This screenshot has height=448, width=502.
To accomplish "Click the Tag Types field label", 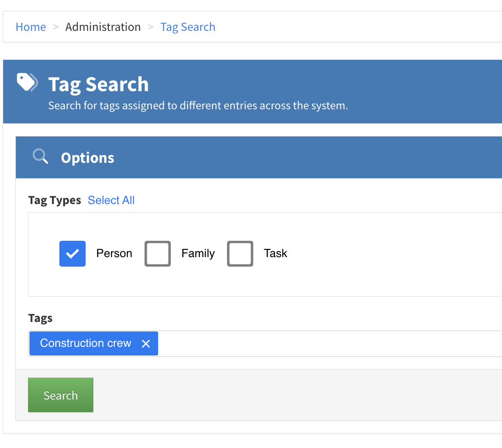I will 54,200.
